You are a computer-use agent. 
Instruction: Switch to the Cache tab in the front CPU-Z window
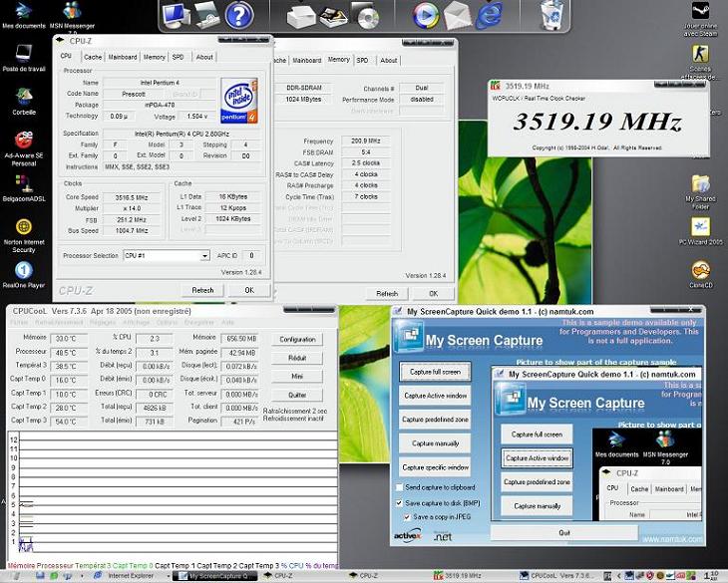93,57
